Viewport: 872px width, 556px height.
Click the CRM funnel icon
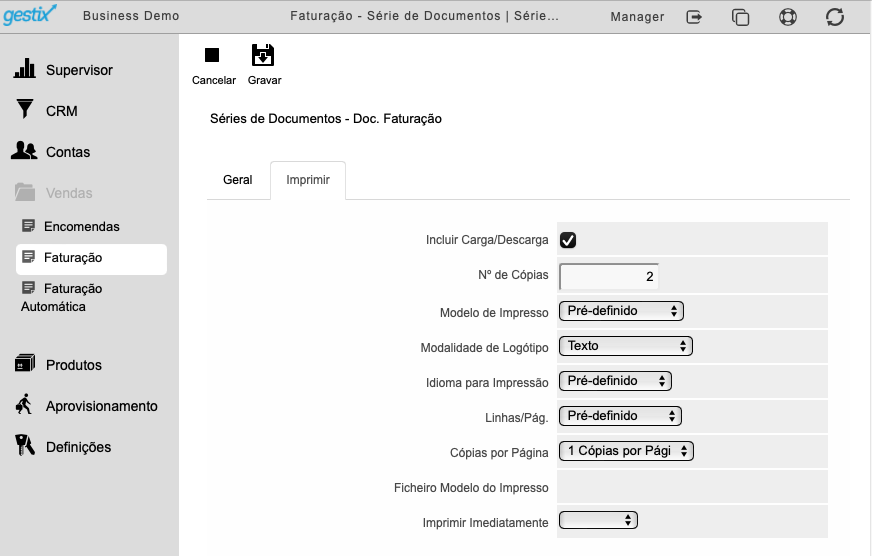pos(24,109)
